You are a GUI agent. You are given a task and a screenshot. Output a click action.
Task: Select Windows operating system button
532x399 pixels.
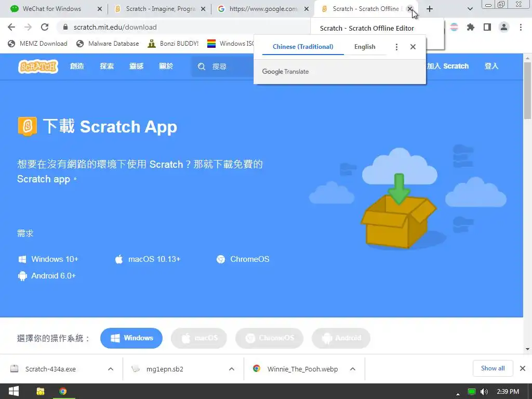pyautogui.click(x=131, y=338)
